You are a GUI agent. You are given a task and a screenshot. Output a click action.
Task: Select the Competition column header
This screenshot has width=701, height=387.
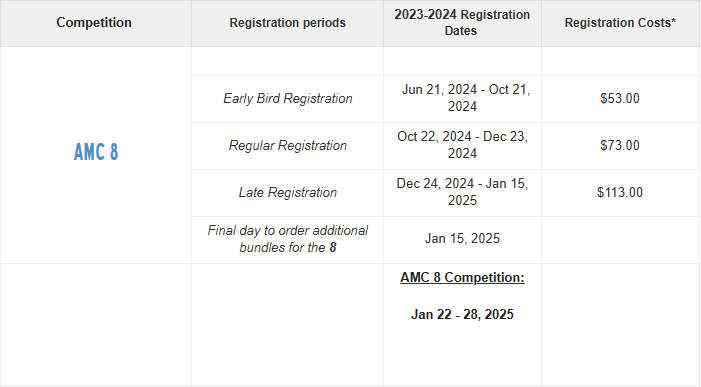pyautogui.click(x=94, y=22)
